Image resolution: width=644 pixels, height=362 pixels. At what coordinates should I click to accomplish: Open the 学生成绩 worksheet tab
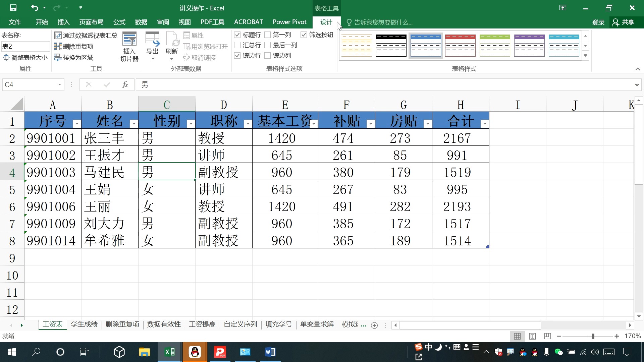84,324
